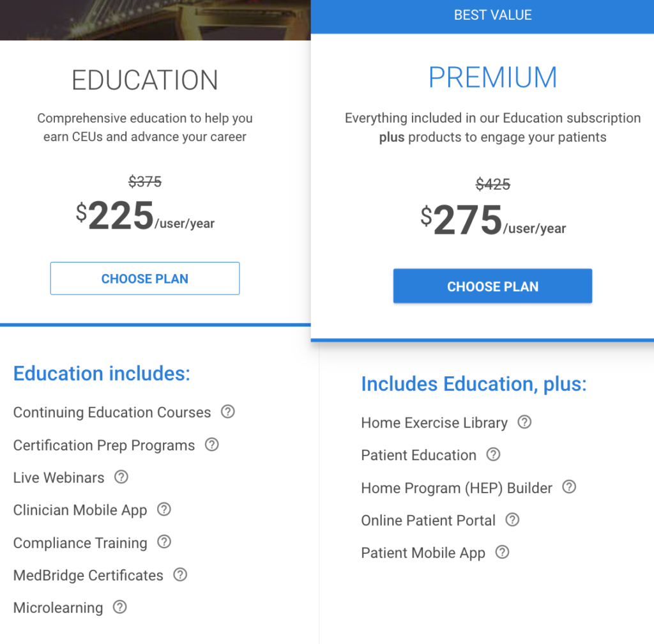654x644 pixels.
Task: Open help icon next to Certification Prep Programs
Action: point(212,445)
